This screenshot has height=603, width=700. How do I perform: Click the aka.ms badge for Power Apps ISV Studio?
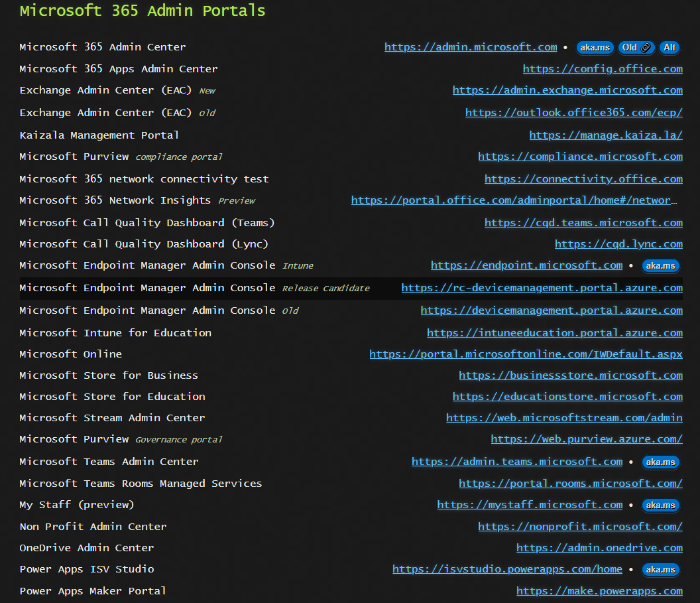[x=661, y=569]
